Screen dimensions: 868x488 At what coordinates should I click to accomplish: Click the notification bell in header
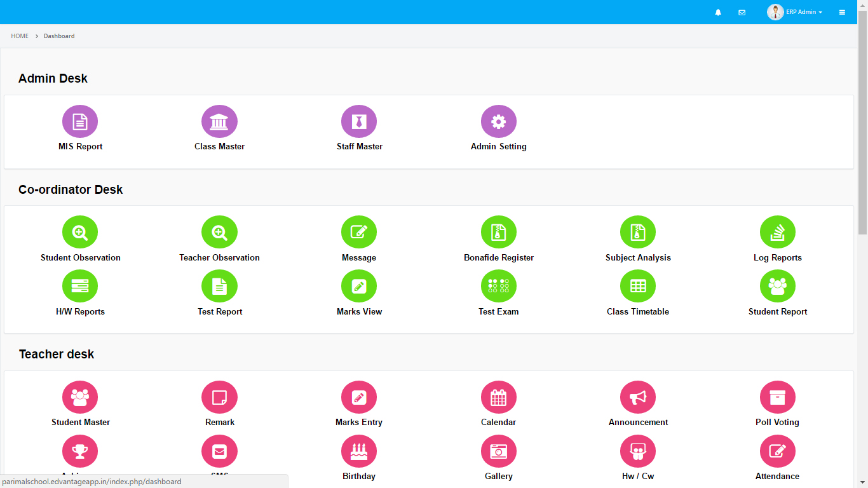[718, 12]
